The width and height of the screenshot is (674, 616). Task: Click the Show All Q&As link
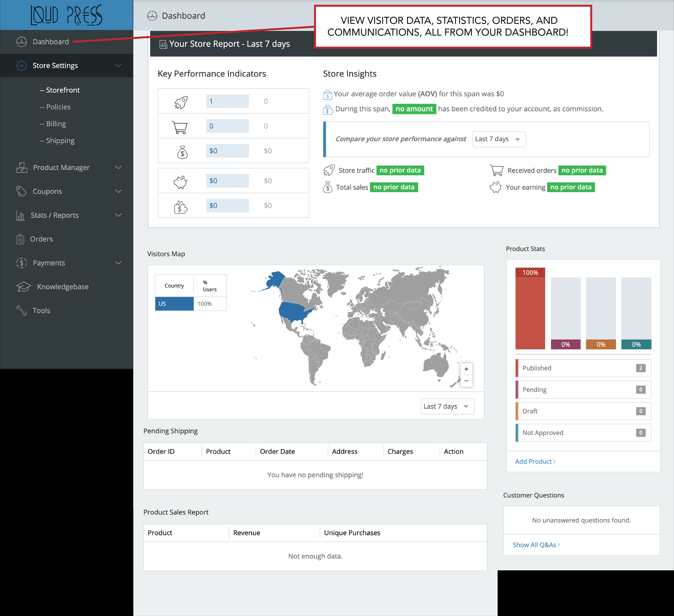coord(536,545)
